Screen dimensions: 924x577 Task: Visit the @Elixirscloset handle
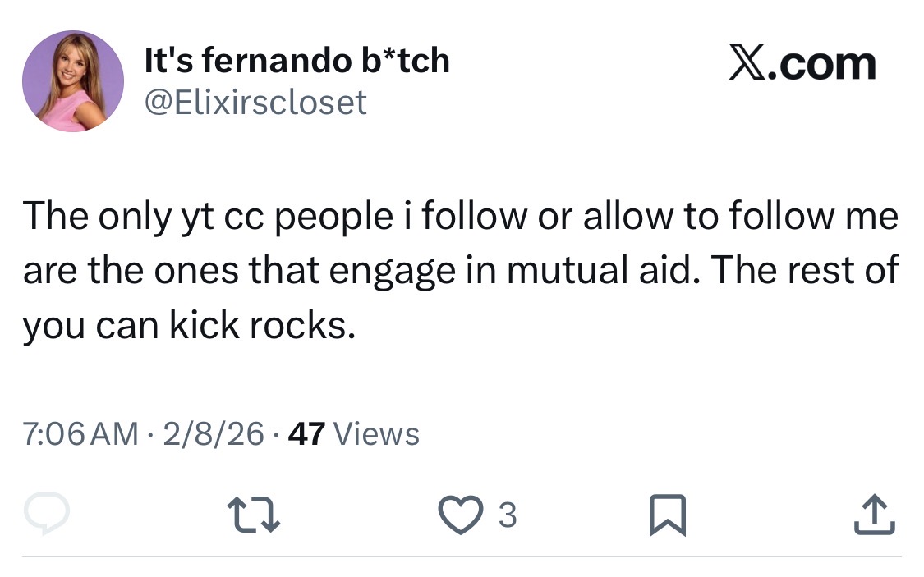[255, 103]
